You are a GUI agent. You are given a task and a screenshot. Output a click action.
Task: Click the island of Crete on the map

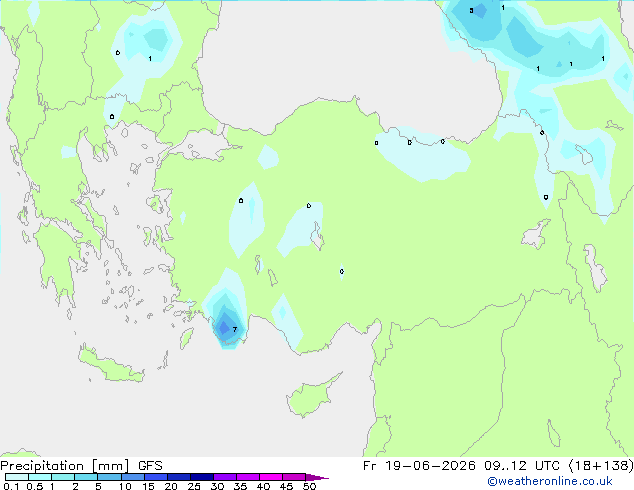pos(109,366)
